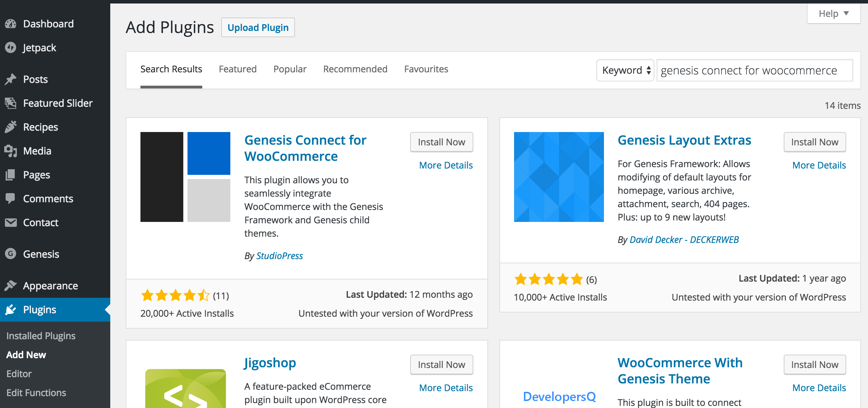The height and width of the screenshot is (408, 868).
Task: Click the Genesis Layout Extras blue thumbnail
Action: click(x=559, y=177)
